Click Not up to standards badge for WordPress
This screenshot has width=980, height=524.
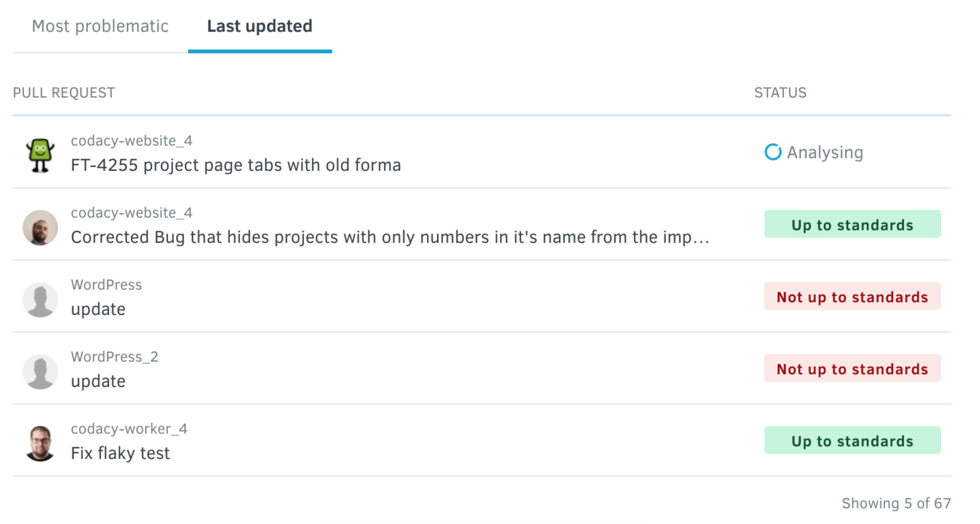coord(852,297)
